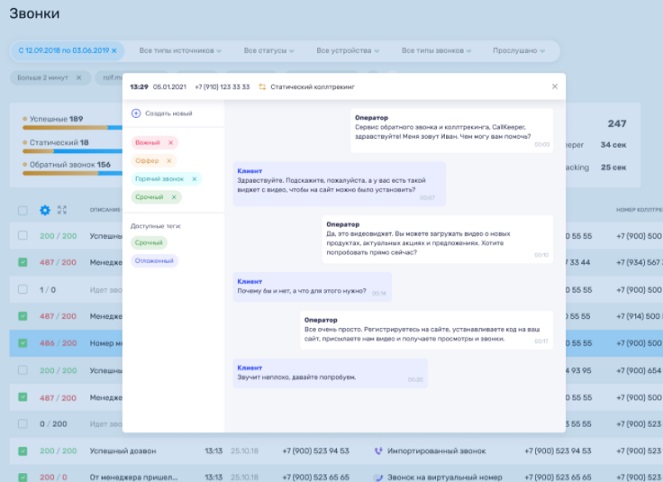Viewport: 663px width, 482px height.
Task: Uncheck the 486 / 200 highlighted row checkbox
Action: (23, 343)
